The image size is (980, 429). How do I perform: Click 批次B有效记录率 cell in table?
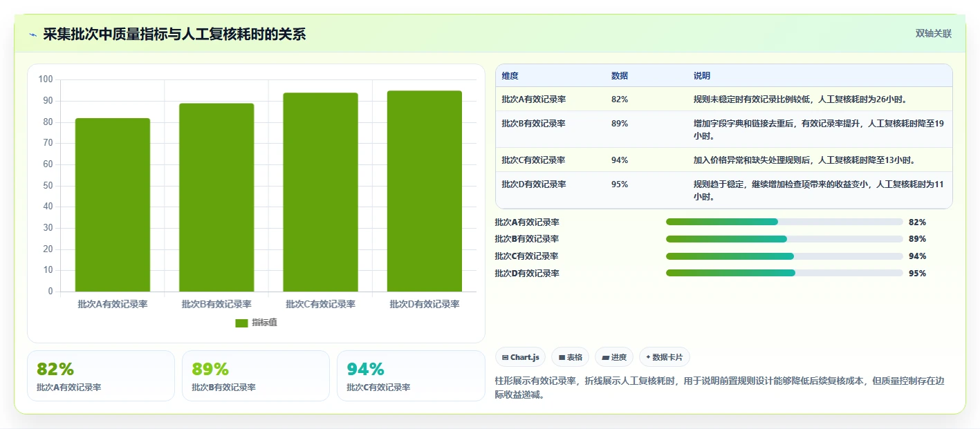[x=534, y=124]
